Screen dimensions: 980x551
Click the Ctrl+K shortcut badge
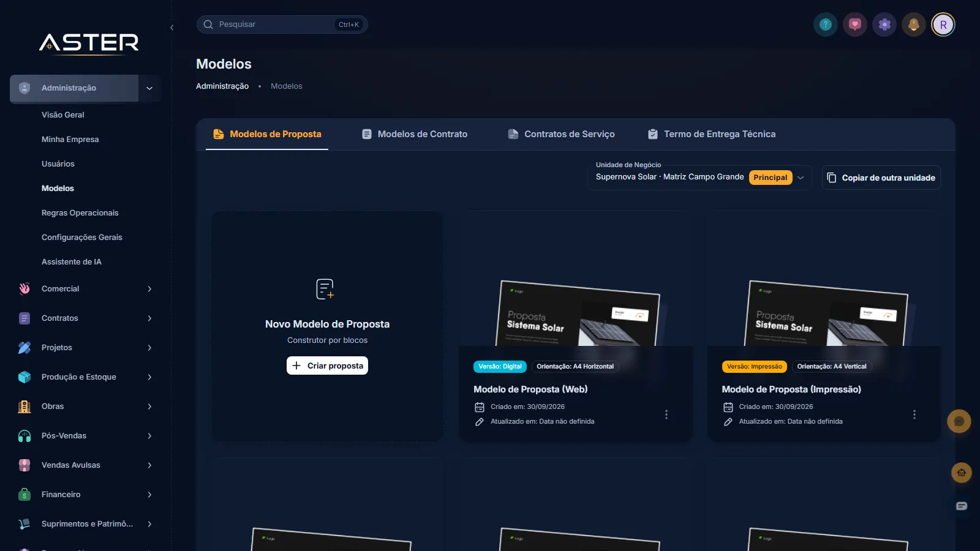pos(349,24)
